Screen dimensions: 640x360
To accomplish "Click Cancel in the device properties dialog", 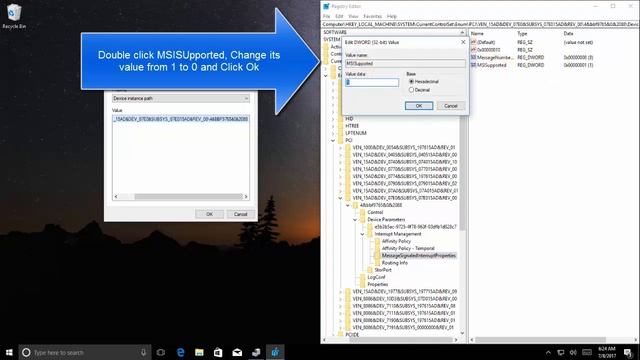I will 240,214.
